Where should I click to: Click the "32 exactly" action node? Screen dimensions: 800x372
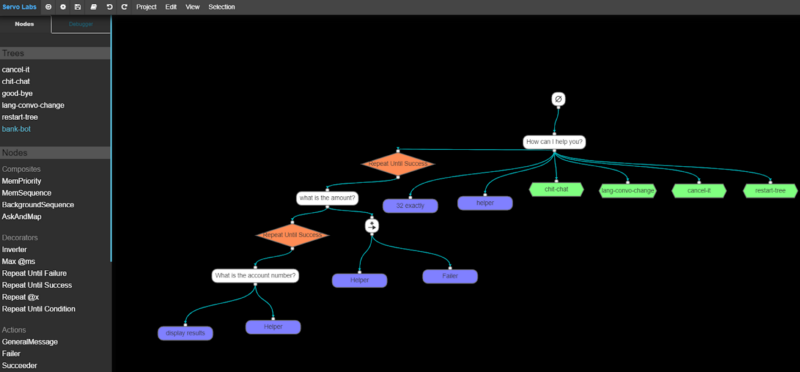[x=410, y=206]
